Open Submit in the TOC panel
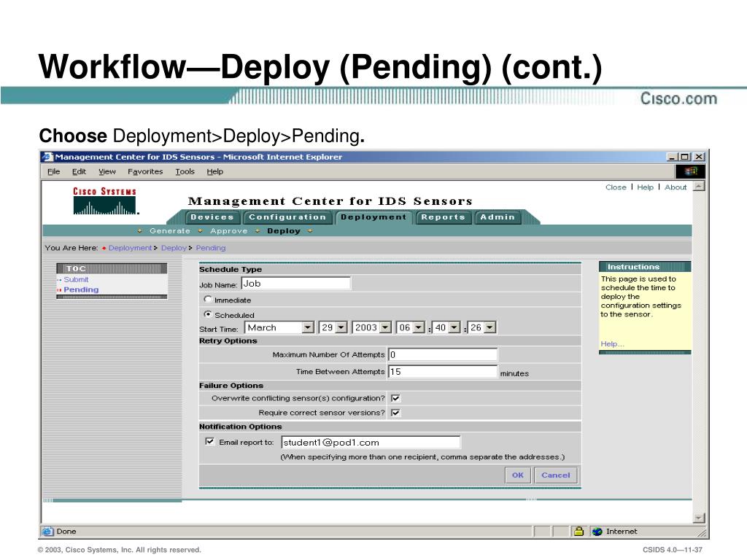This screenshot has width=747, height=560. [x=76, y=279]
